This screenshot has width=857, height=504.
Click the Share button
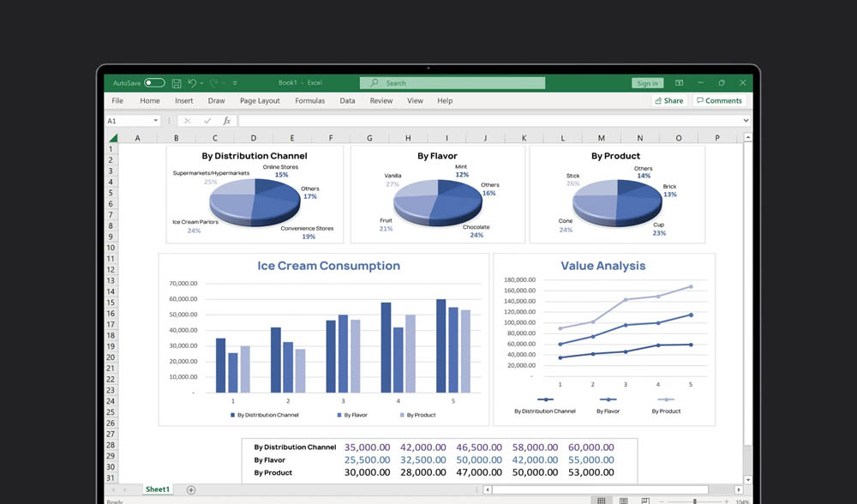pyautogui.click(x=668, y=101)
